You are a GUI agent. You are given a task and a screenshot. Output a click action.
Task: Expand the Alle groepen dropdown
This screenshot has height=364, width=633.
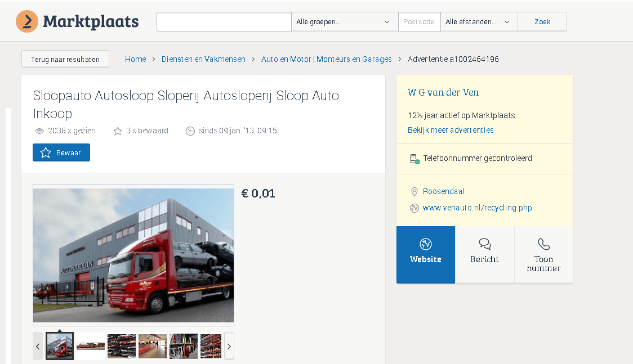344,22
